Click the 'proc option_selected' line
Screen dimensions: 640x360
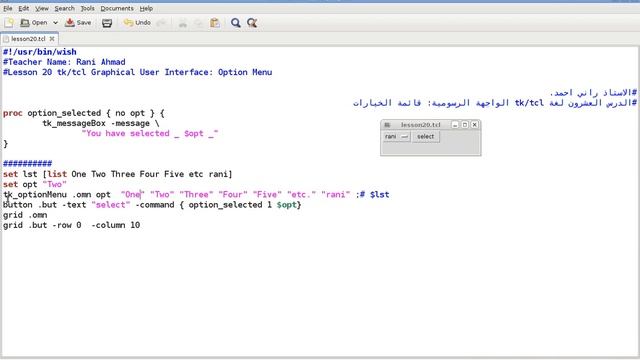coord(84,113)
